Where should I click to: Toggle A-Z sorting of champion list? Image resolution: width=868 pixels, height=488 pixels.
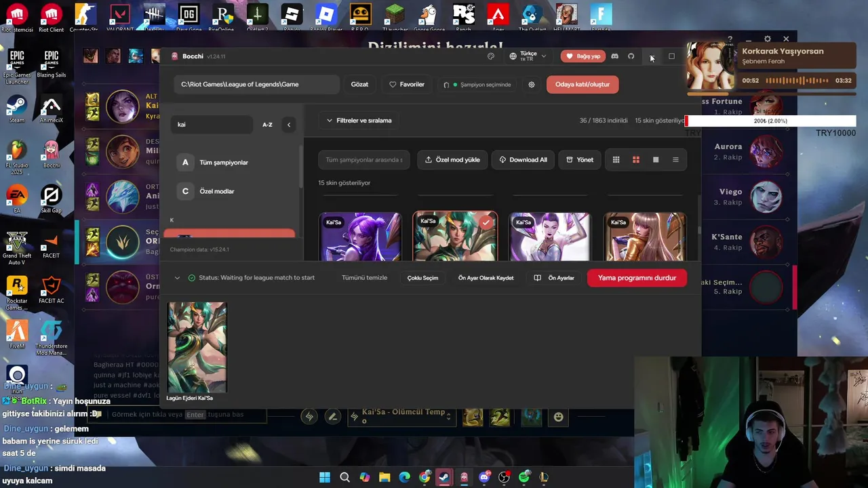[267, 125]
